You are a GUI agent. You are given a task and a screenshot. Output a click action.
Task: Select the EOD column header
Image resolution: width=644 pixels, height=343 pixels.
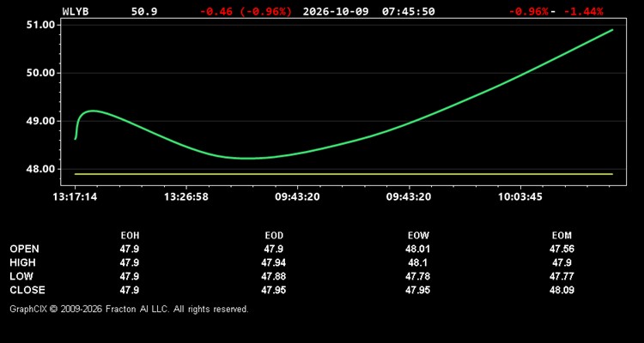click(x=274, y=236)
